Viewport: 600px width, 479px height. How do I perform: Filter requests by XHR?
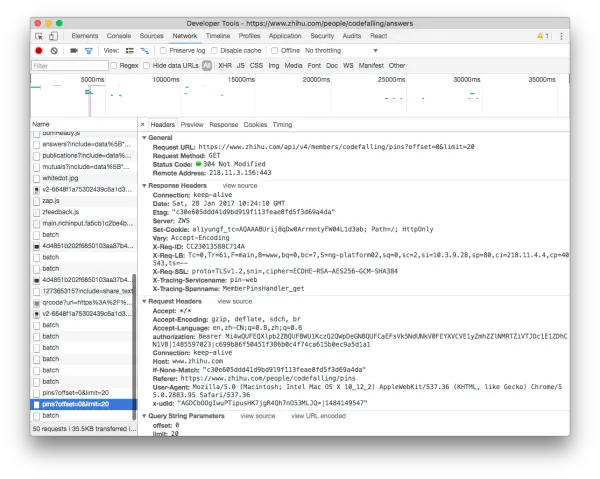click(x=225, y=65)
